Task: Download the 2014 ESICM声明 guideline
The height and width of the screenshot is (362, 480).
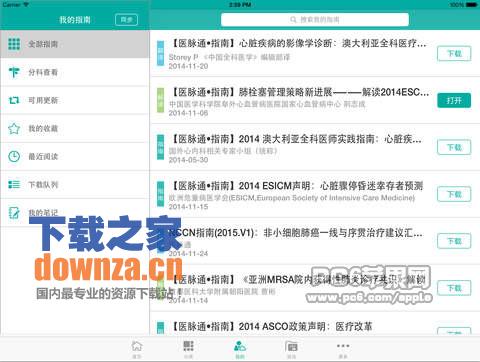Action: pos(454,194)
